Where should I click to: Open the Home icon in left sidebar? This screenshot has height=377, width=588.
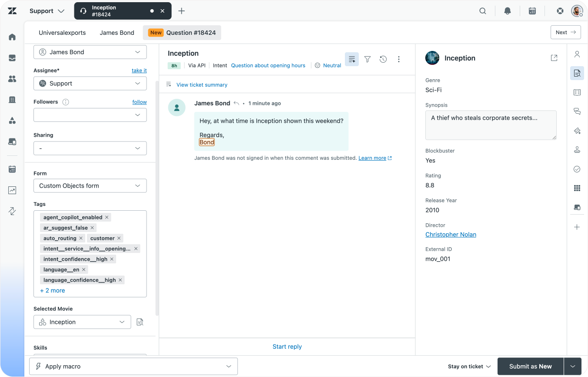(12, 37)
